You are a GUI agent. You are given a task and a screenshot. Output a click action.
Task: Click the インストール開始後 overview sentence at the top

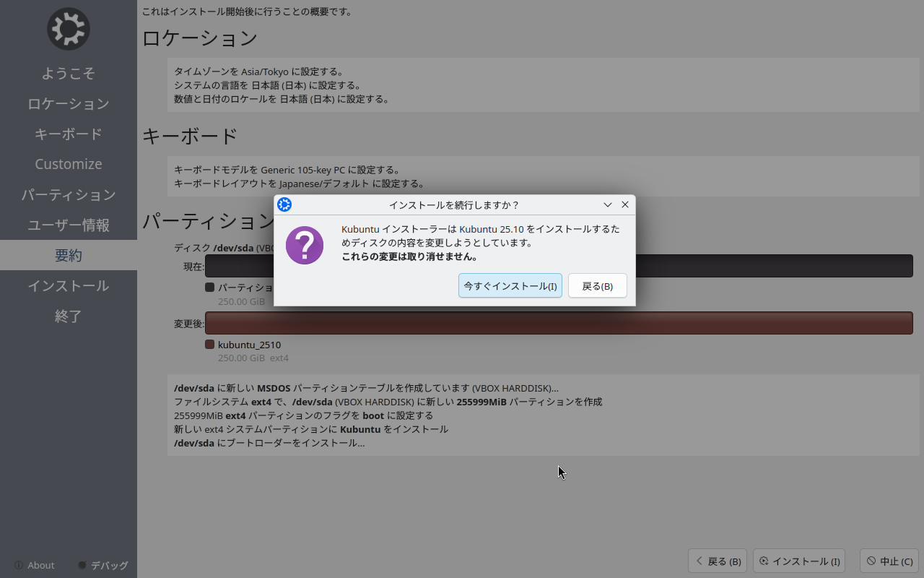(x=247, y=12)
